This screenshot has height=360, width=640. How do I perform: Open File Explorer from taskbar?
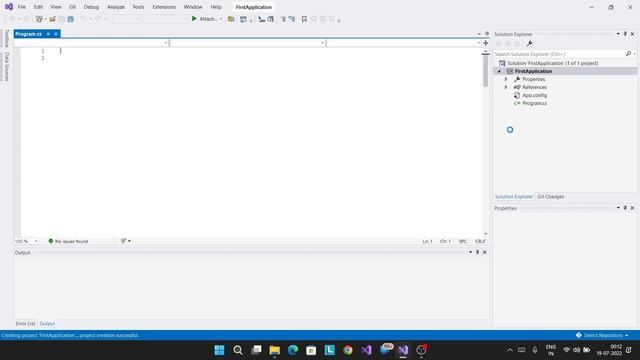click(x=275, y=350)
